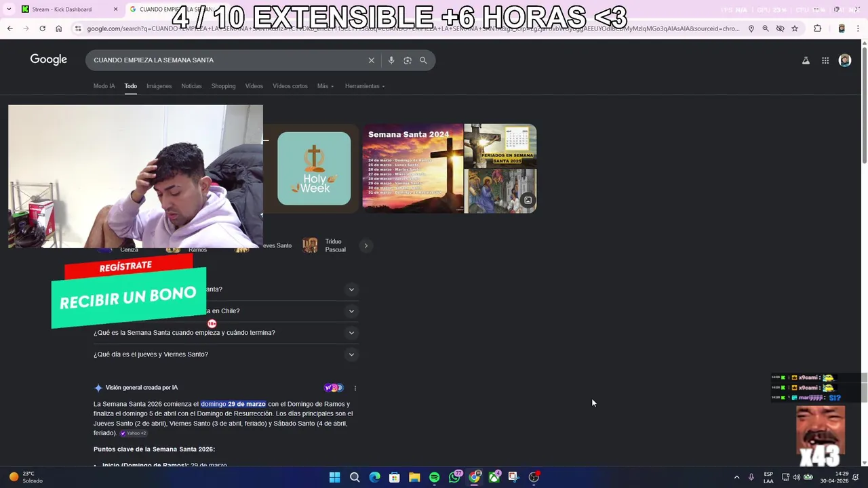The width and height of the screenshot is (868, 488).
Task: Open Xbox app from the taskbar
Action: click(x=494, y=477)
